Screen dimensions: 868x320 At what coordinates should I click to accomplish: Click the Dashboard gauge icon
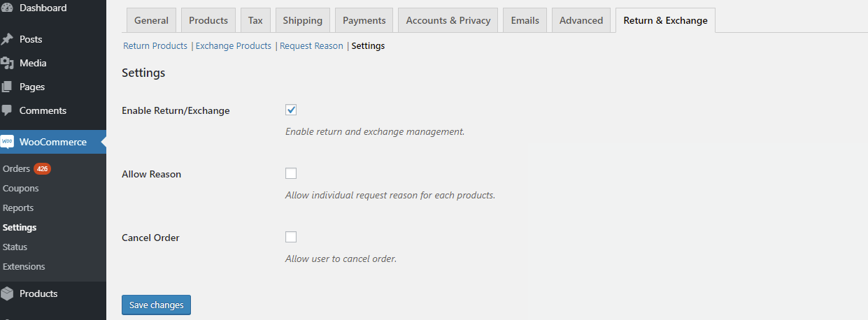point(8,8)
